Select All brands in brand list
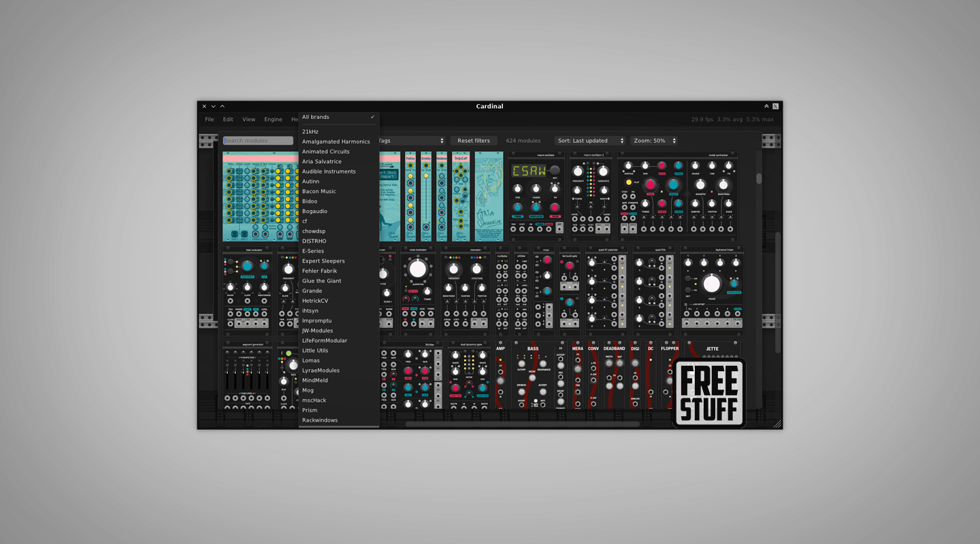Viewport: 980px width, 544px height. (339, 117)
